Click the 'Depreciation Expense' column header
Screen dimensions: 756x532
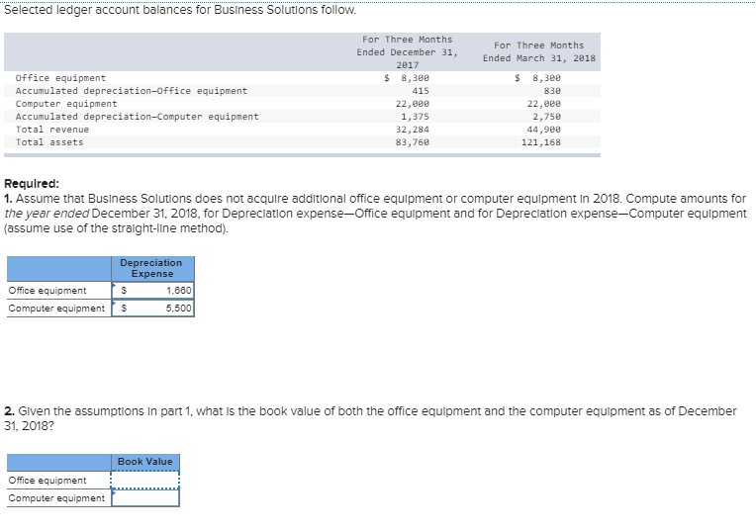(x=152, y=268)
